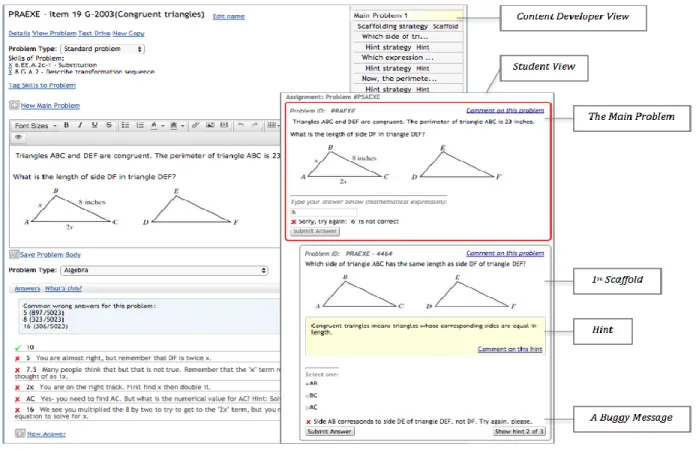696x450 pixels.
Task: Select the AB radio option
Action: point(307,383)
